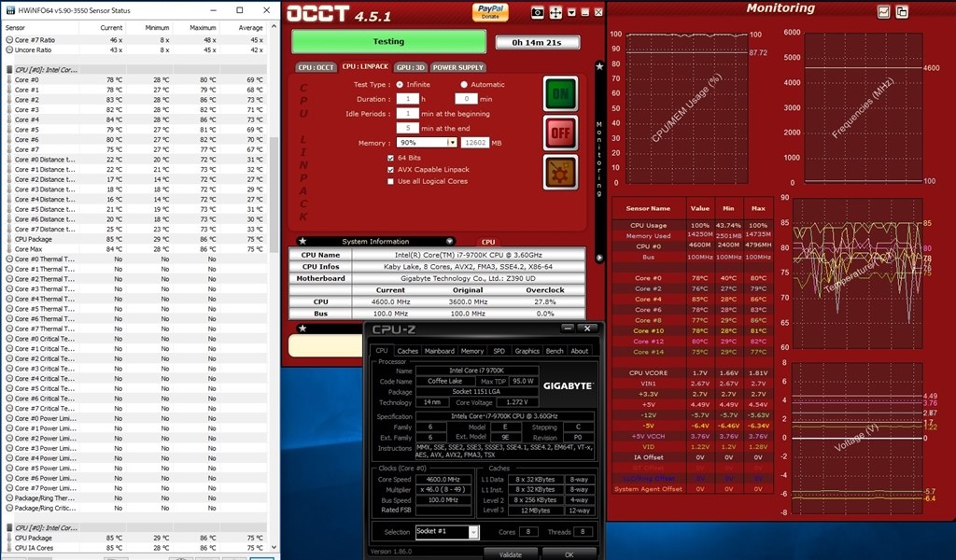Stop the test with red OFF button
The width and height of the screenshot is (956, 560).
(560, 133)
